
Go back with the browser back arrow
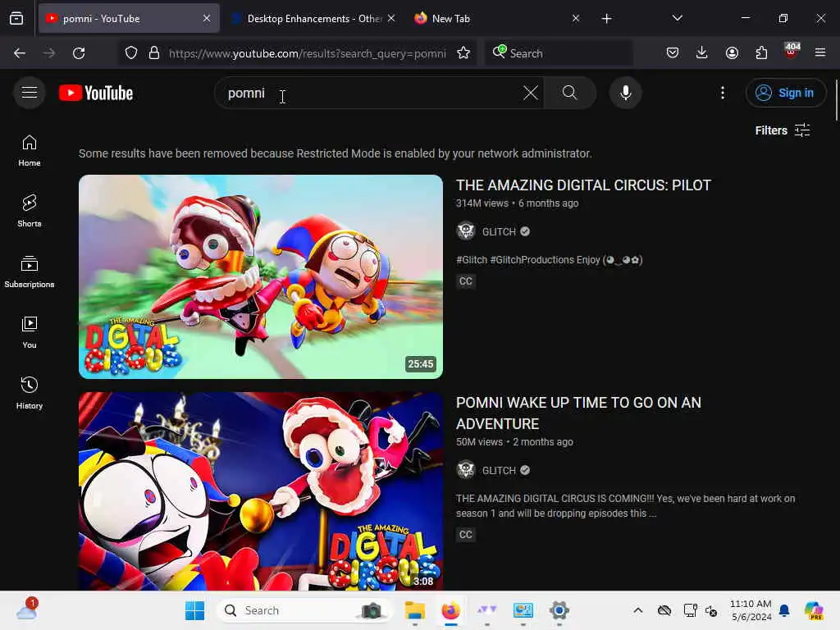[x=20, y=53]
